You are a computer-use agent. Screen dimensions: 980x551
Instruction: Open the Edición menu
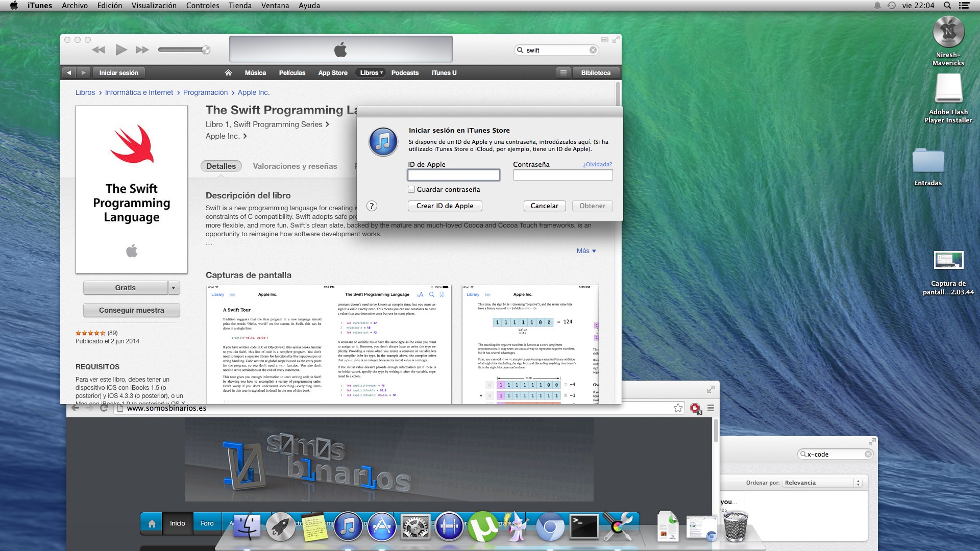pos(110,6)
